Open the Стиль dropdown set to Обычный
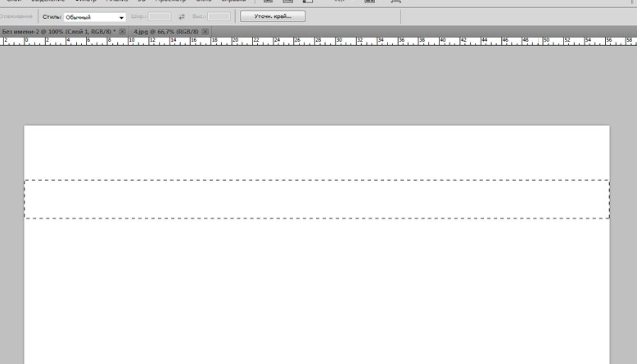The height and width of the screenshot is (364, 637). pos(95,17)
